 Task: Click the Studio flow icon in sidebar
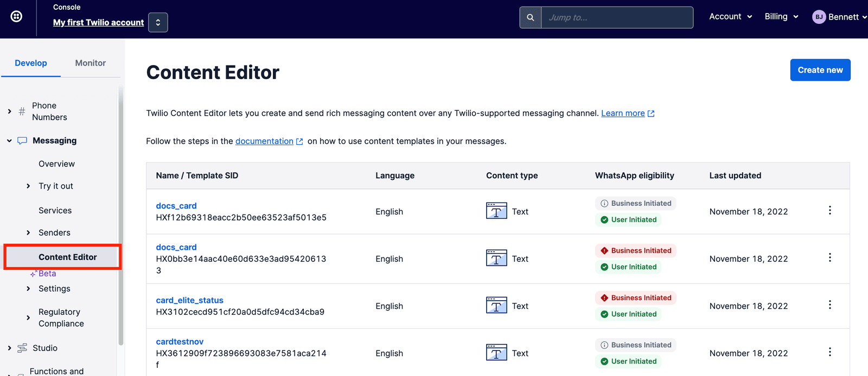(22, 348)
